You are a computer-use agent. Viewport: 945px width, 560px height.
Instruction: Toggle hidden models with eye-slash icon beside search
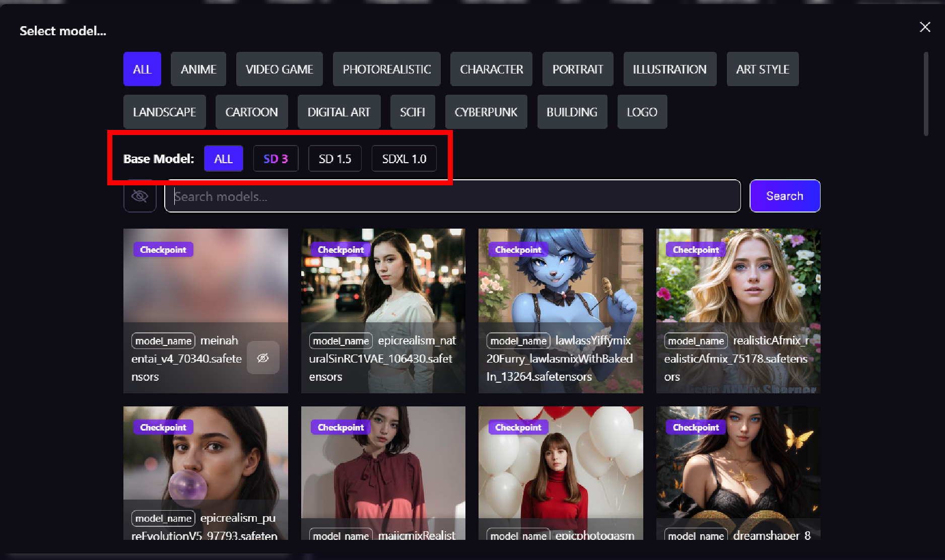tap(140, 196)
